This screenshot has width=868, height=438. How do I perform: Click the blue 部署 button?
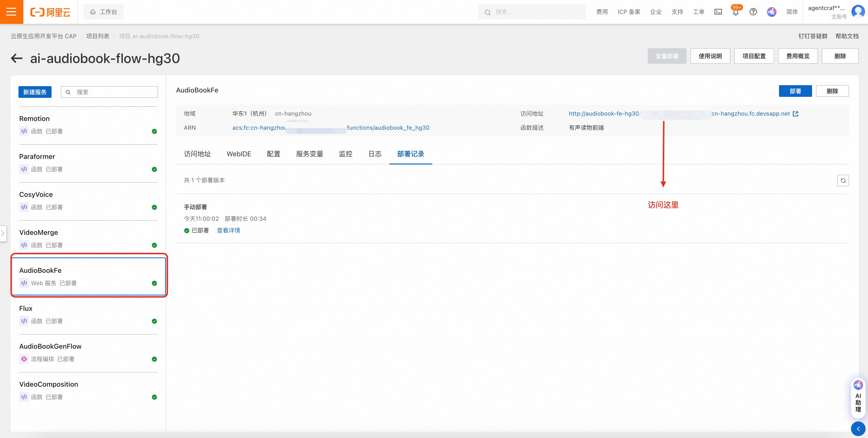795,91
